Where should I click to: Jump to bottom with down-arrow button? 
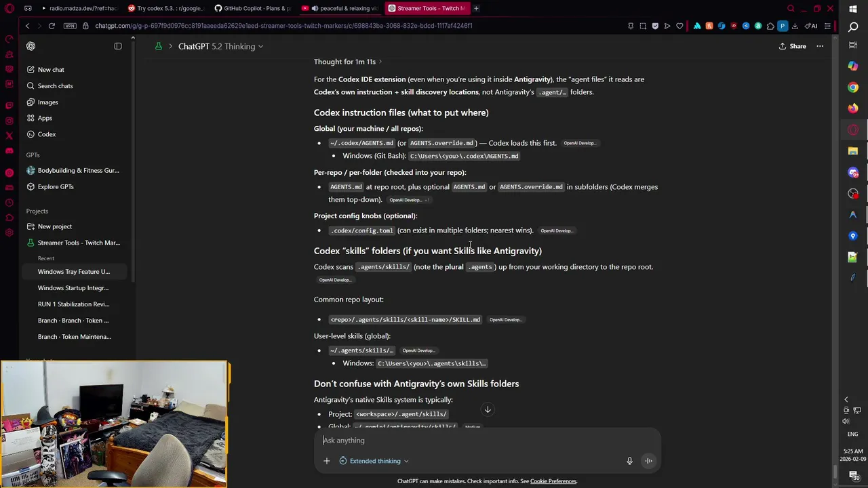[488, 409]
